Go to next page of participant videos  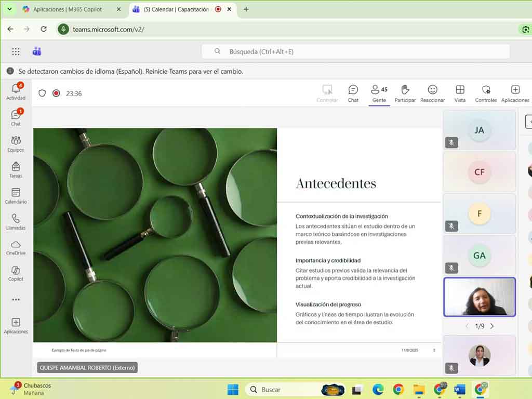[x=492, y=326]
